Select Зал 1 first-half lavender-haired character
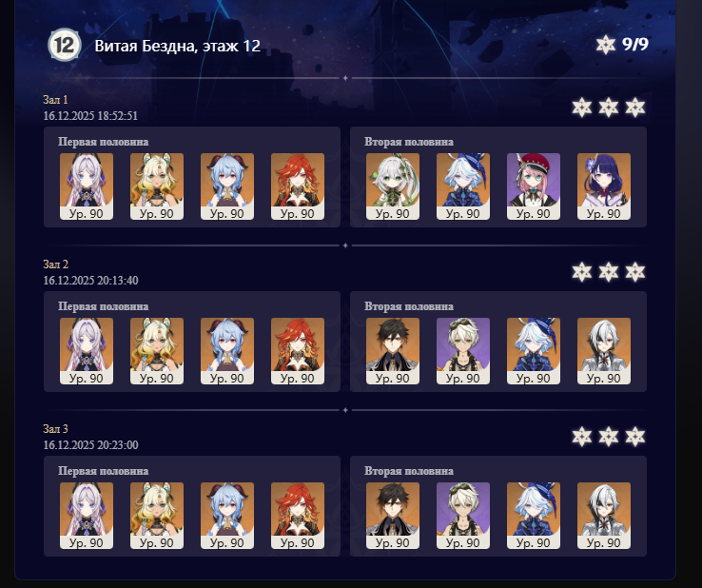 click(x=87, y=186)
